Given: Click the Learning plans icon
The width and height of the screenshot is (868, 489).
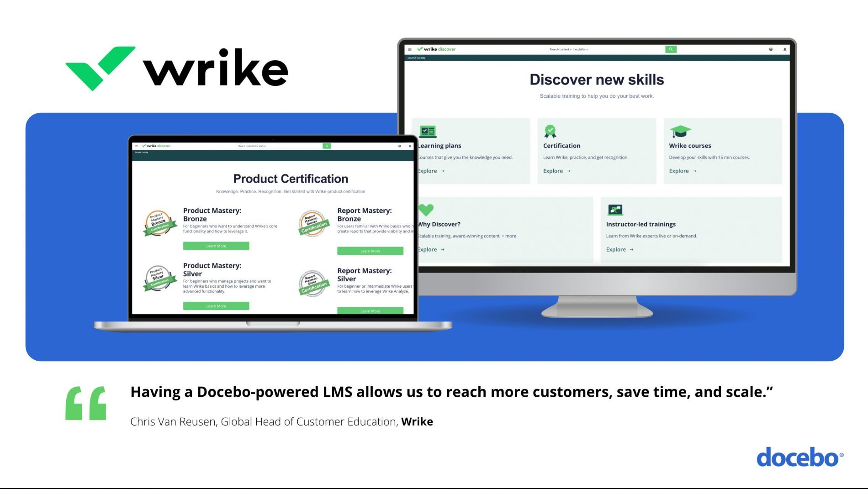Looking at the screenshot, I should click(x=428, y=131).
